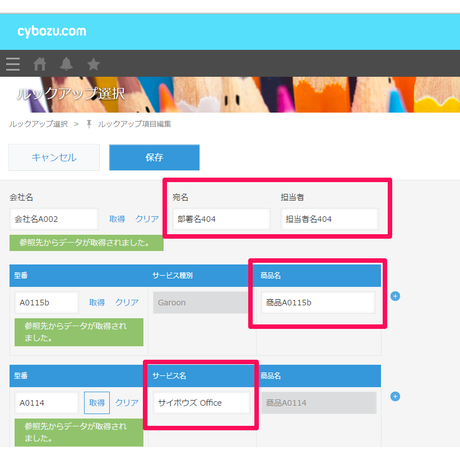Image resolution: width=460 pixels, height=460 pixels.
Task: Open bookmarks star icon
Action: click(93, 64)
